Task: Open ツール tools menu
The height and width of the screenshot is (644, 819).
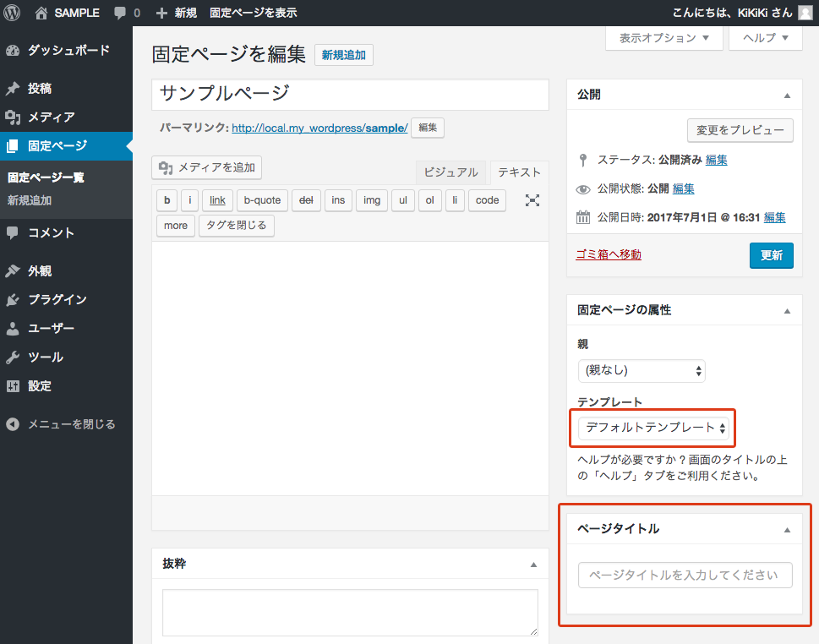Action: click(x=66, y=357)
